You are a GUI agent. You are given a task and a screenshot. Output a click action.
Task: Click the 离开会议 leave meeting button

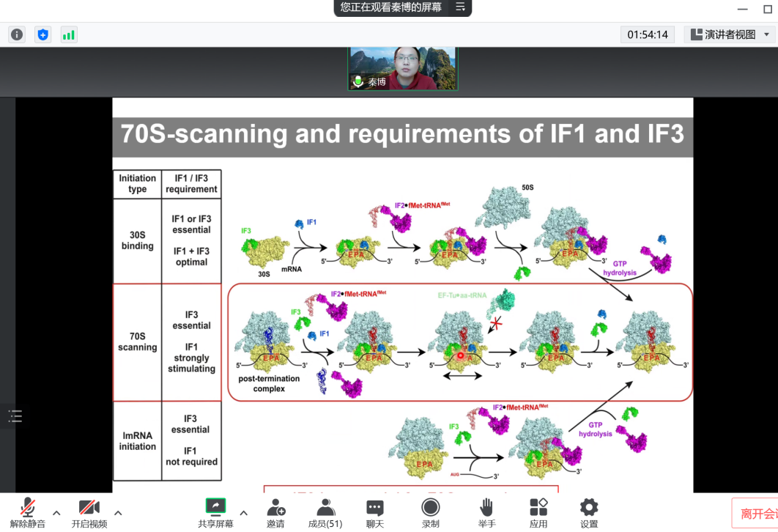755,514
